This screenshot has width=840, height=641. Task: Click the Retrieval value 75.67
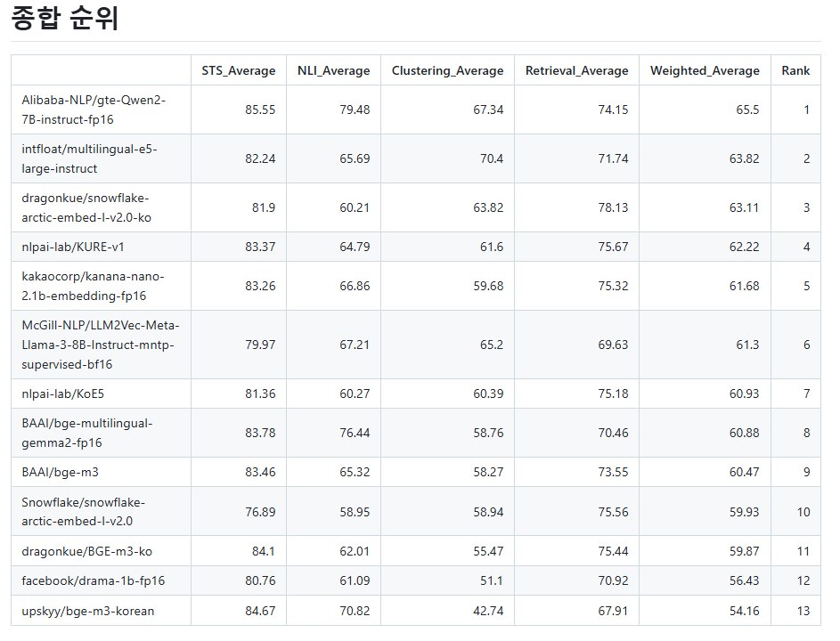tap(613, 247)
